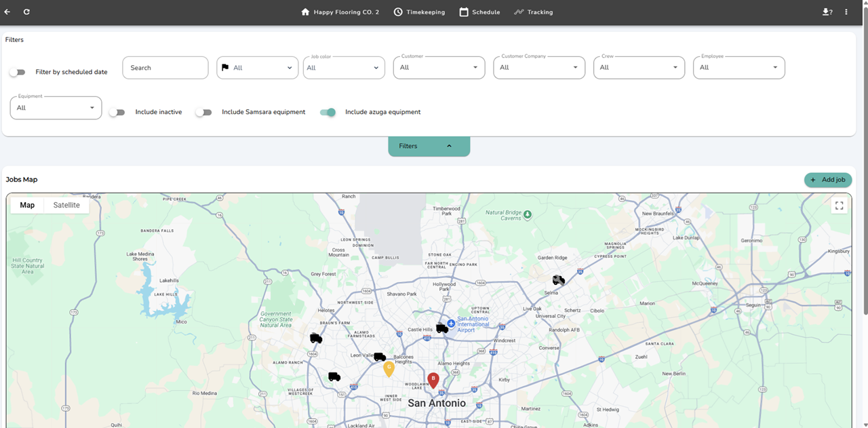Click the Add job button
The image size is (868, 428).
click(x=828, y=180)
